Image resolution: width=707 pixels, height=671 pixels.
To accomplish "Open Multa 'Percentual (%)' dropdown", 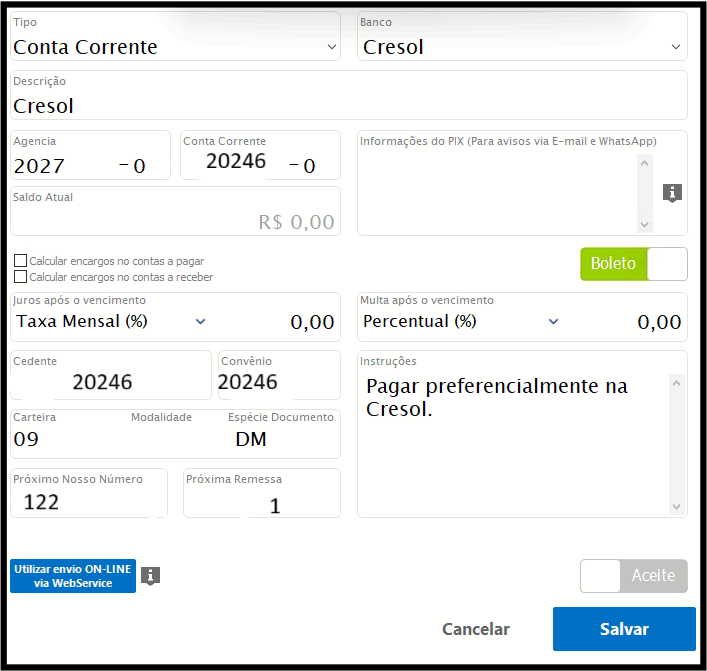I will pyautogui.click(x=461, y=321).
